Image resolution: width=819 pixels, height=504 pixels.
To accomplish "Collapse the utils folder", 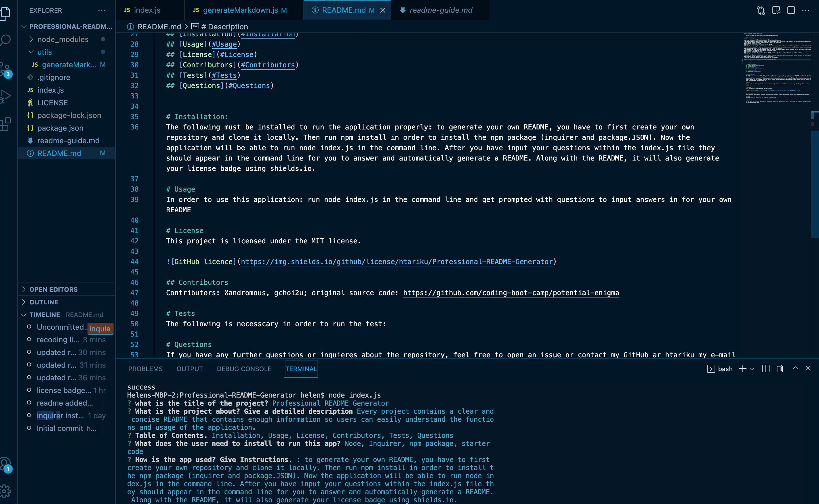I will tap(45, 52).
